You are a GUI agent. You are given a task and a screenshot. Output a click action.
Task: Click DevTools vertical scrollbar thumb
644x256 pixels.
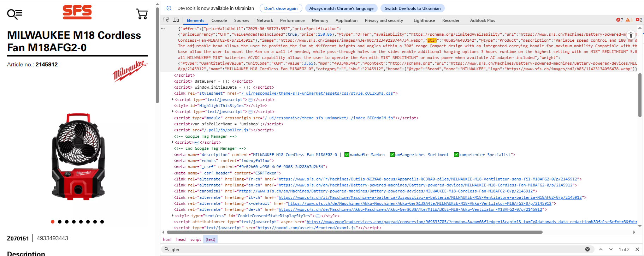pyautogui.click(x=640, y=95)
